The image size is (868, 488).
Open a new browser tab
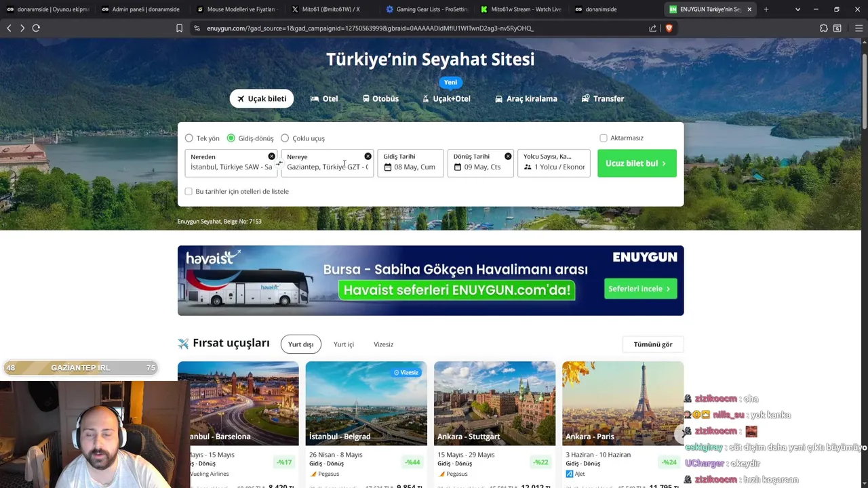click(766, 9)
